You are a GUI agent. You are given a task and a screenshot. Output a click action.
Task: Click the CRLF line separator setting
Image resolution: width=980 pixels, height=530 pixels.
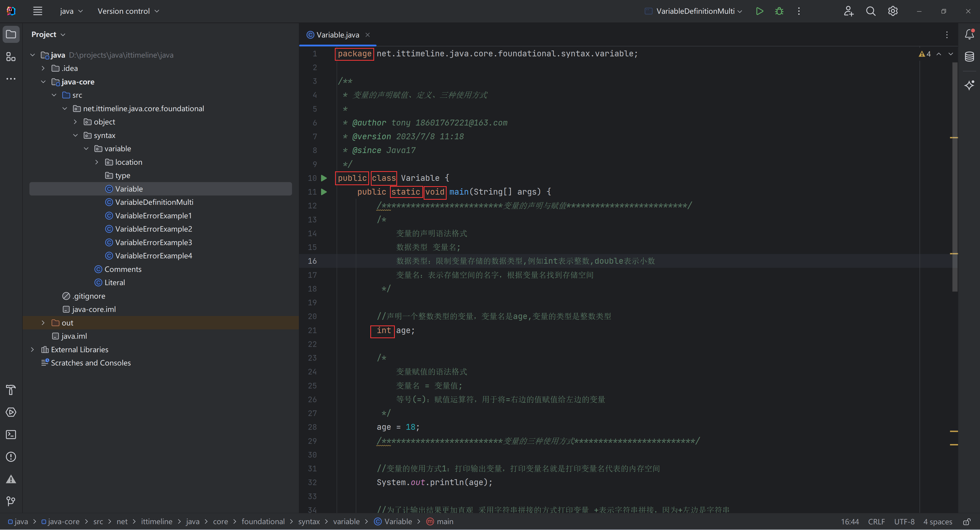pos(877,522)
